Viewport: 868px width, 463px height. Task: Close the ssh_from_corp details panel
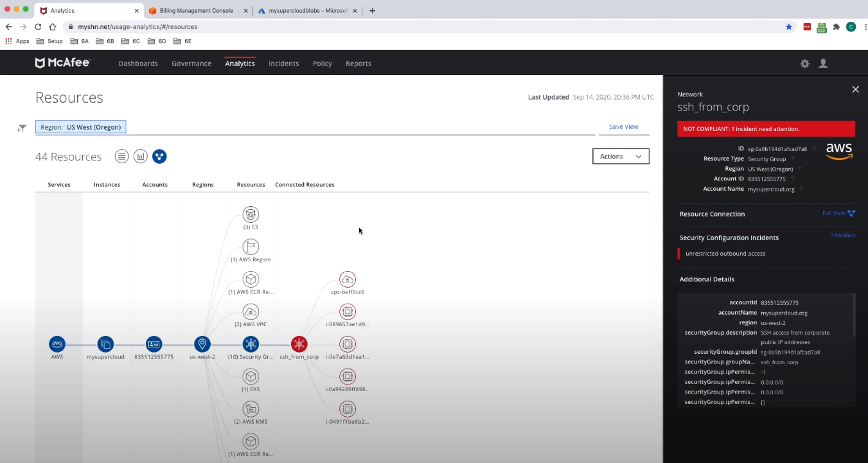click(855, 89)
